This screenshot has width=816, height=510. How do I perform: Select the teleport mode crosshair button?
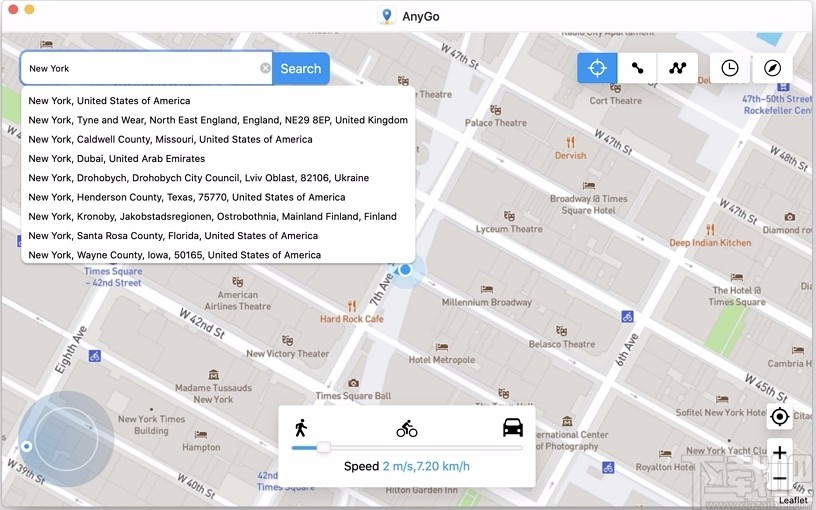tap(597, 68)
